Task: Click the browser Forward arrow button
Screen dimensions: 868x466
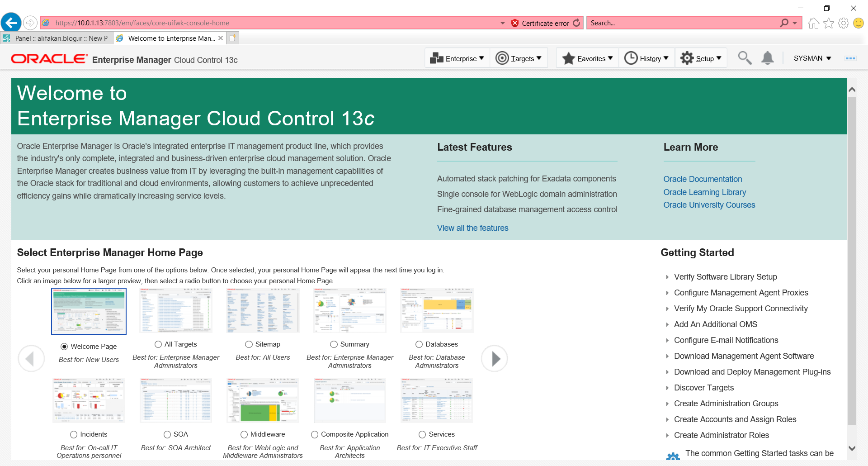Action: point(30,23)
